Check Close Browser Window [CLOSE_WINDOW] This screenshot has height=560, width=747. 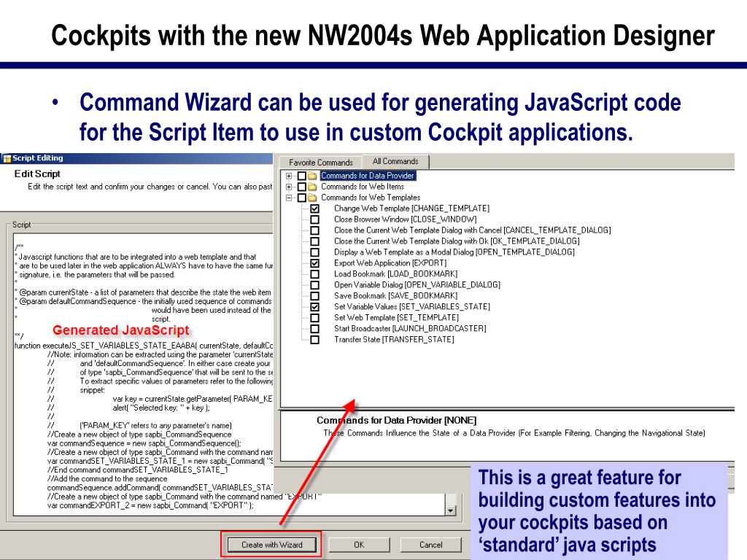coord(314,219)
